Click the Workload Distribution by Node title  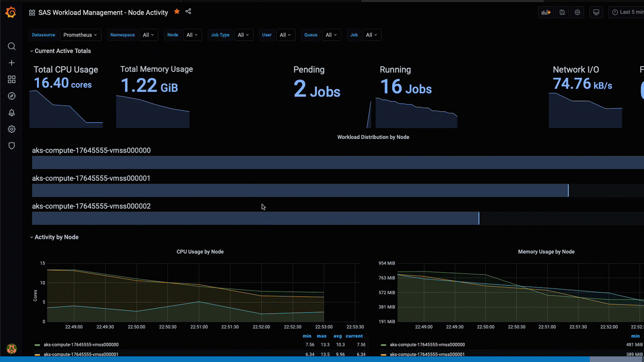[x=373, y=137]
